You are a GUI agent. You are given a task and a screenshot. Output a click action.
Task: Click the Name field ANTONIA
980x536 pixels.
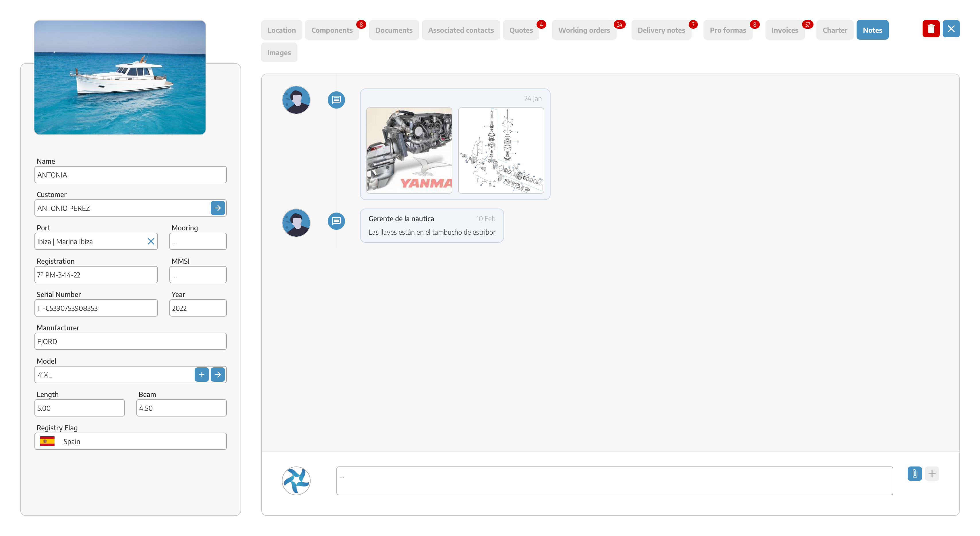coord(131,175)
